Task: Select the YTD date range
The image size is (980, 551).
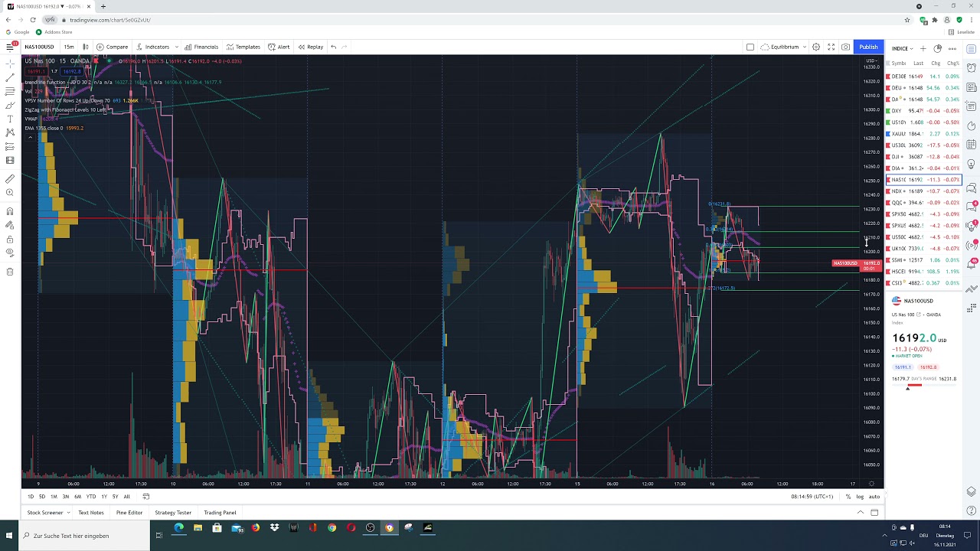Action: [x=91, y=497]
